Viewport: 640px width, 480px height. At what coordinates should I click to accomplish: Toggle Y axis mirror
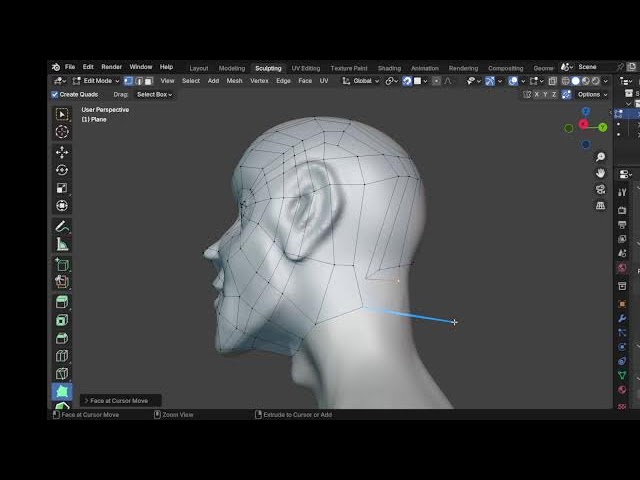pyautogui.click(x=545, y=95)
